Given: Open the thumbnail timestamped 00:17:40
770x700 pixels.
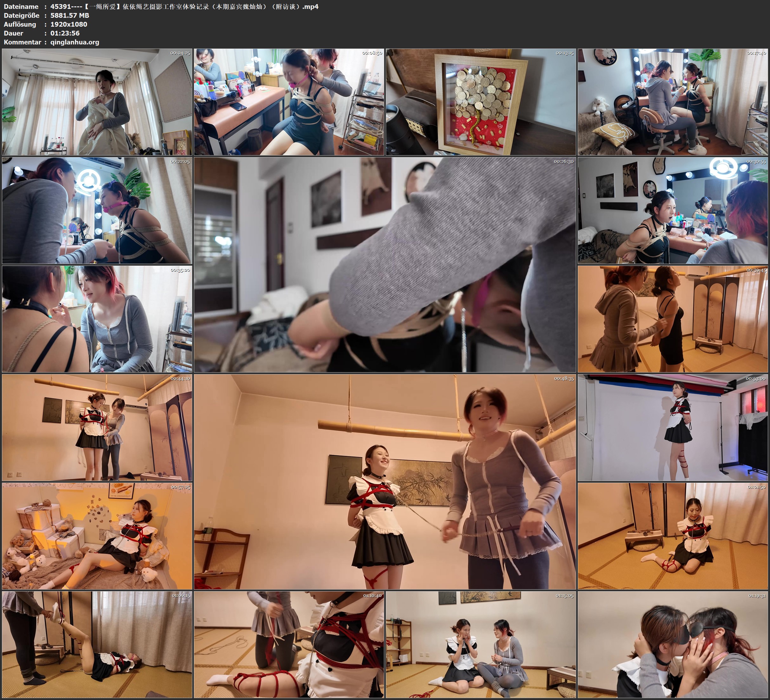Looking at the screenshot, I should [x=672, y=102].
